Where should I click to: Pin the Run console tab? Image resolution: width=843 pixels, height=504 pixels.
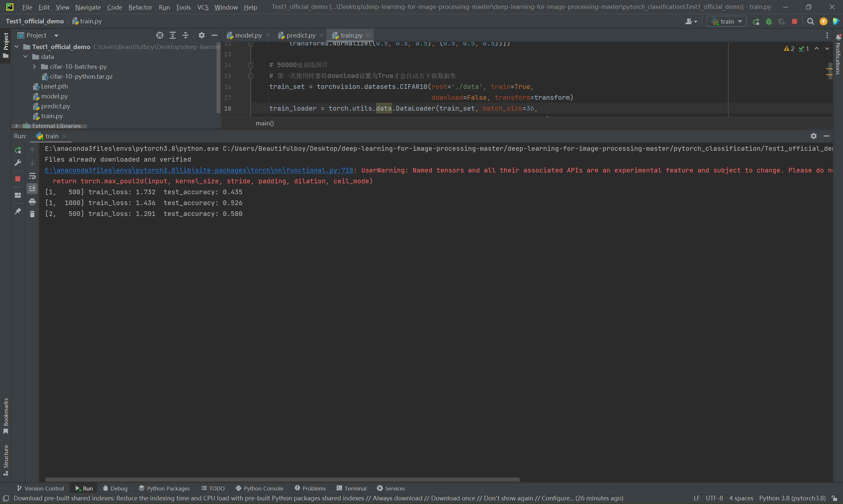[18, 211]
